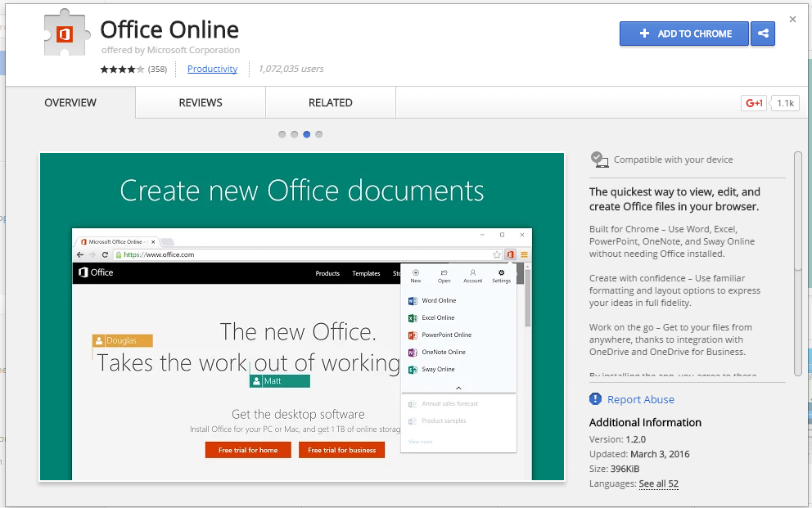This screenshot has height=508, width=812.
Task: Click the Matt collaborator tag
Action: pos(280,381)
